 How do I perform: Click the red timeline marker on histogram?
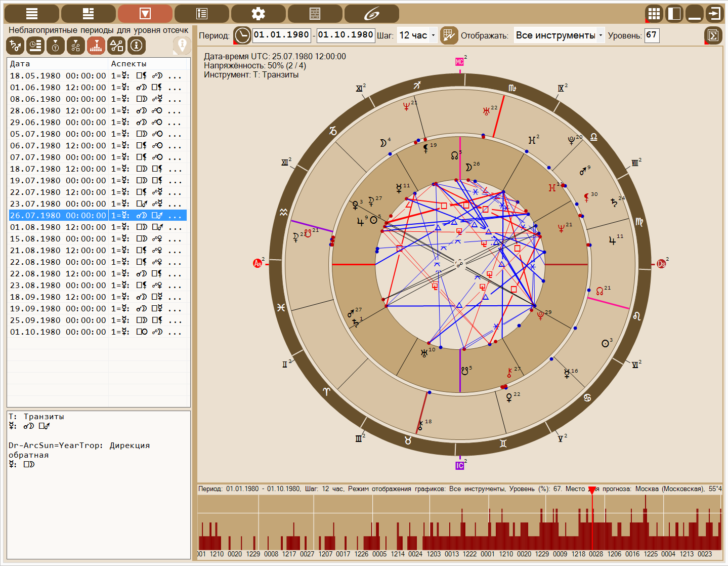(x=592, y=490)
